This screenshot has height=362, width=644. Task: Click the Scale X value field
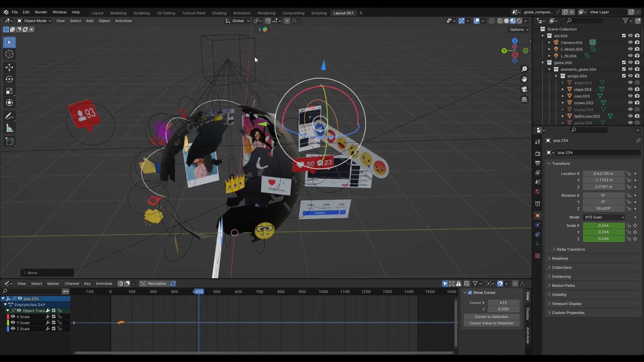pyautogui.click(x=603, y=226)
